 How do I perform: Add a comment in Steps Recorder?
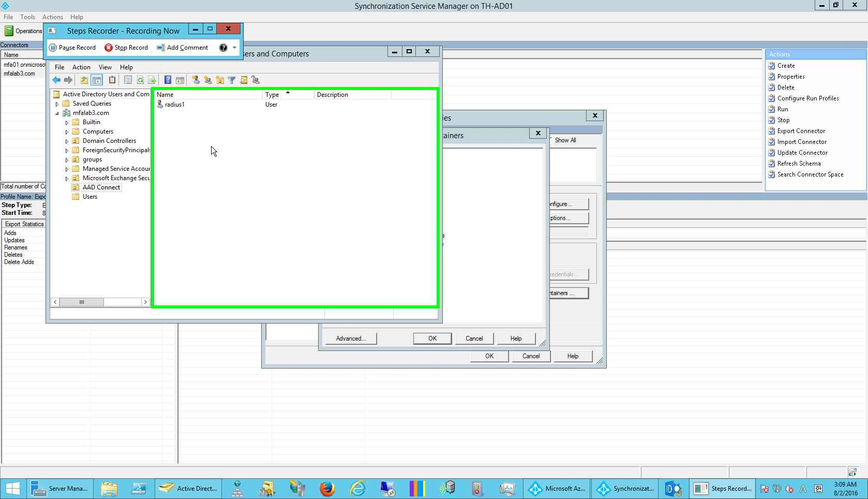click(183, 48)
